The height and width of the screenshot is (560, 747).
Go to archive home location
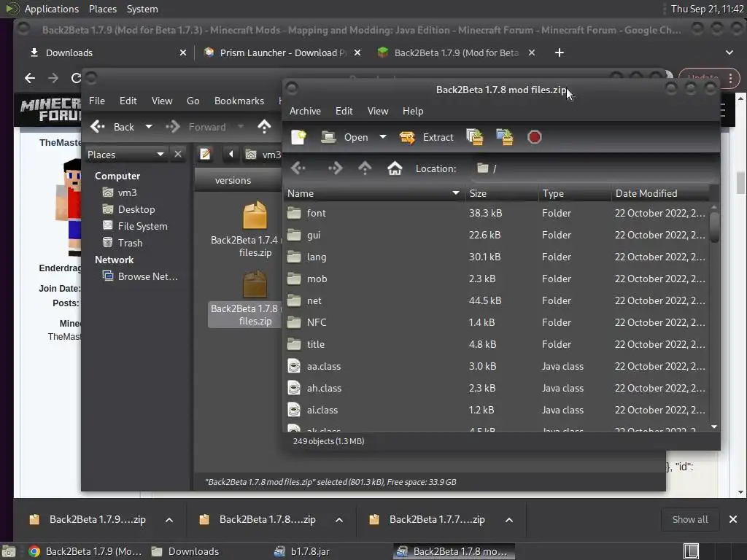click(x=395, y=168)
